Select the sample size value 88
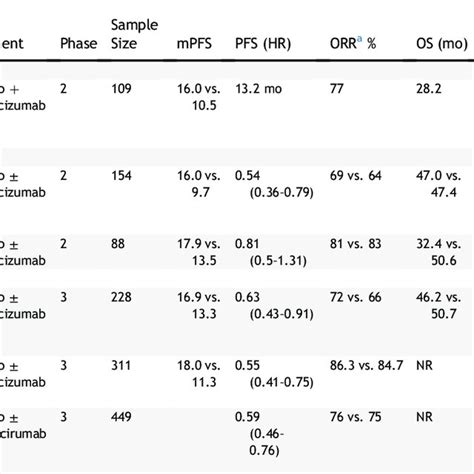The height and width of the screenshot is (474, 474). [118, 244]
